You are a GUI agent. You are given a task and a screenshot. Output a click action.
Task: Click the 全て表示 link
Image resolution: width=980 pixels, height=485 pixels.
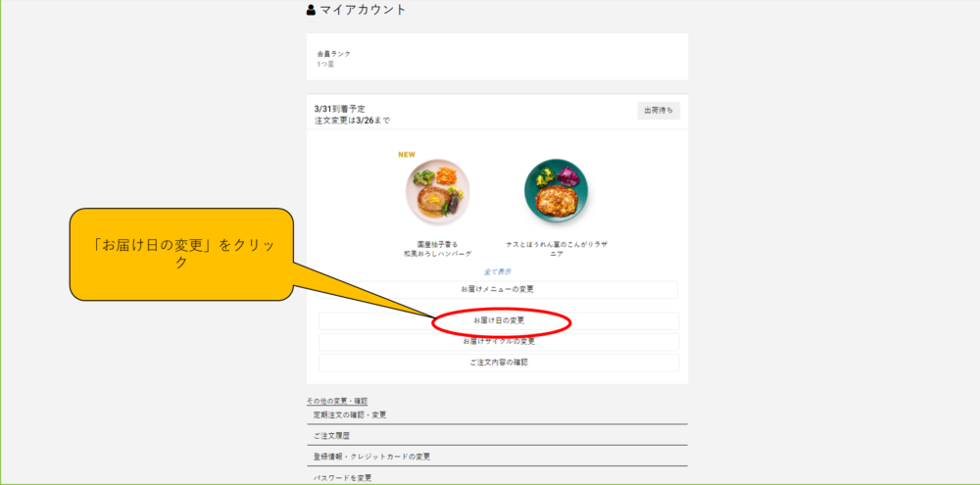point(498,271)
